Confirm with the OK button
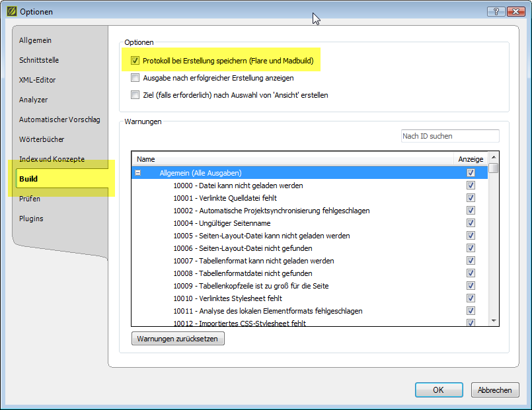Screen dimensions: 532x410 coord(438,390)
